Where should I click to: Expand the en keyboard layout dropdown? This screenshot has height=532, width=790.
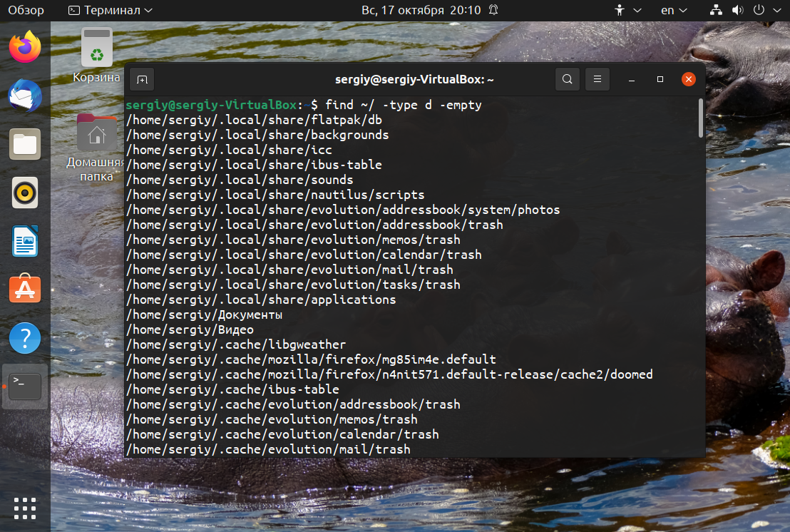pos(674,10)
